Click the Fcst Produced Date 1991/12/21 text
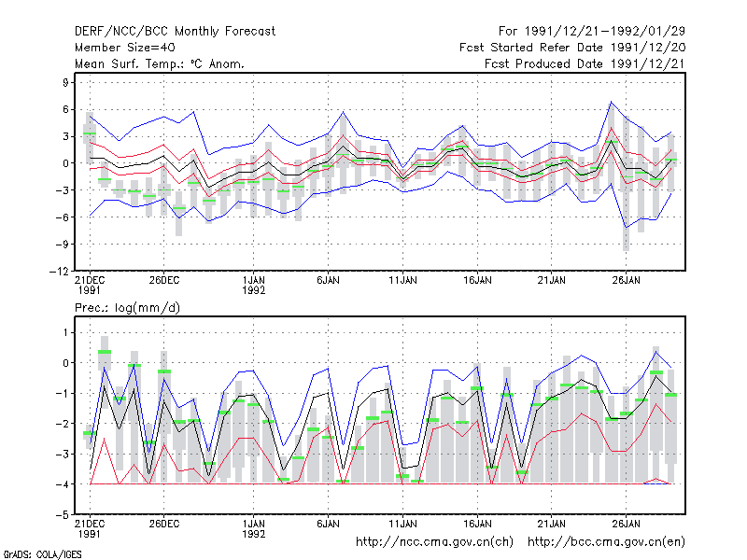 coord(585,63)
